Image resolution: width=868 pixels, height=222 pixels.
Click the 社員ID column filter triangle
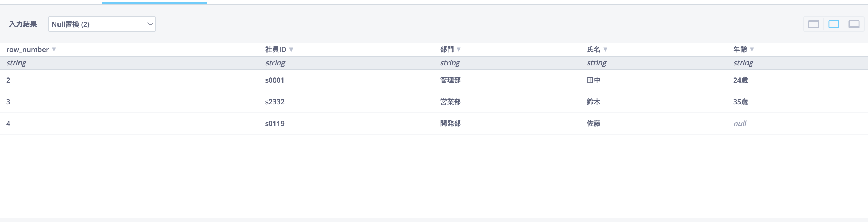tap(291, 50)
